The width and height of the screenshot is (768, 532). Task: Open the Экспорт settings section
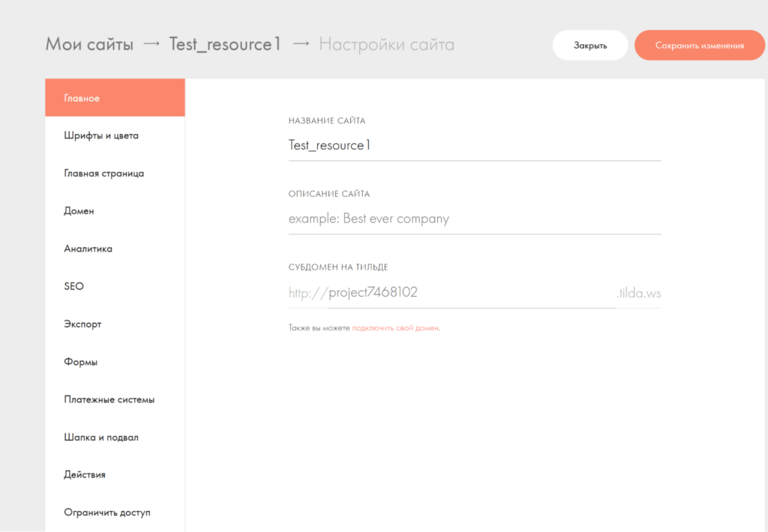pyautogui.click(x=82, y=324)
